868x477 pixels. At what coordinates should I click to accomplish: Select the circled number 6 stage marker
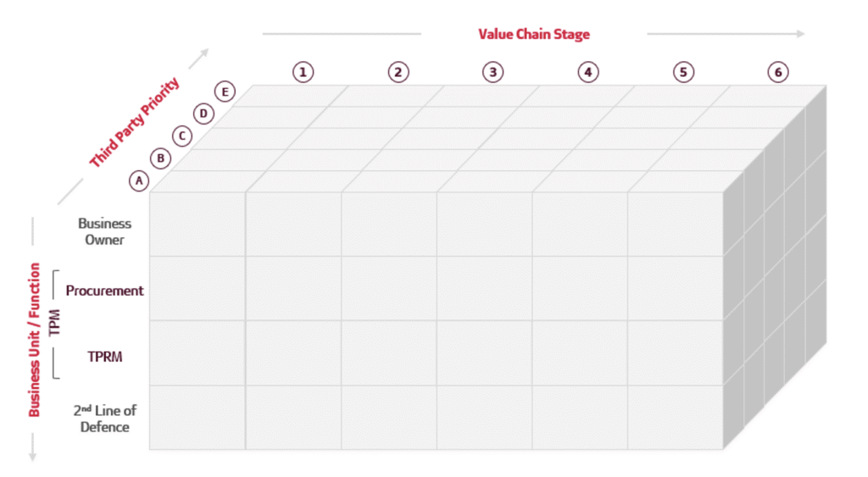pos(778,72)
